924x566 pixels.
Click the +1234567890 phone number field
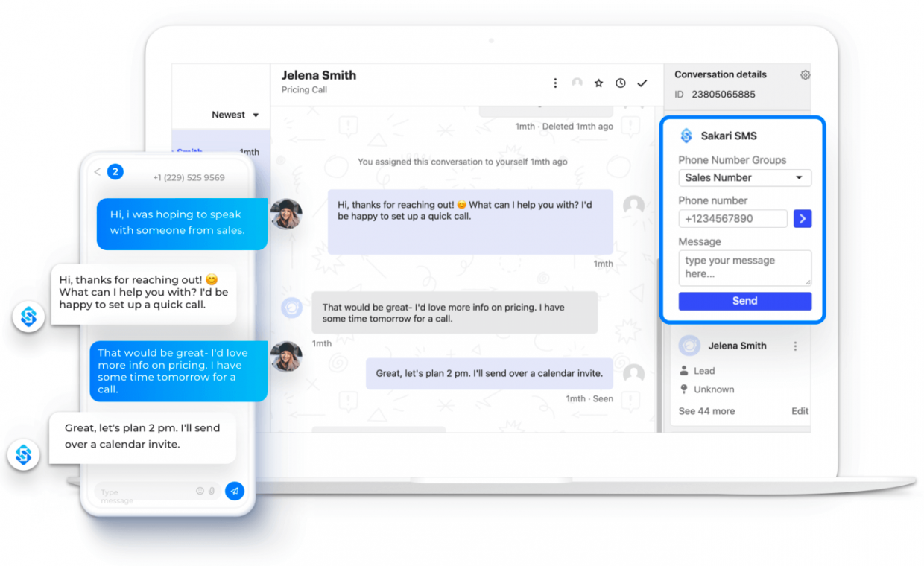pos(732,218)
